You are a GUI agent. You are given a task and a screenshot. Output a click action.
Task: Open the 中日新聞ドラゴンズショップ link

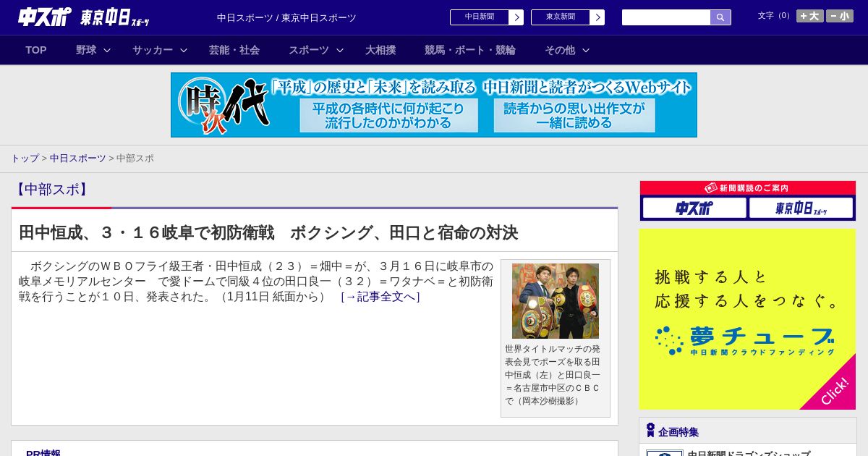[749, 453]
